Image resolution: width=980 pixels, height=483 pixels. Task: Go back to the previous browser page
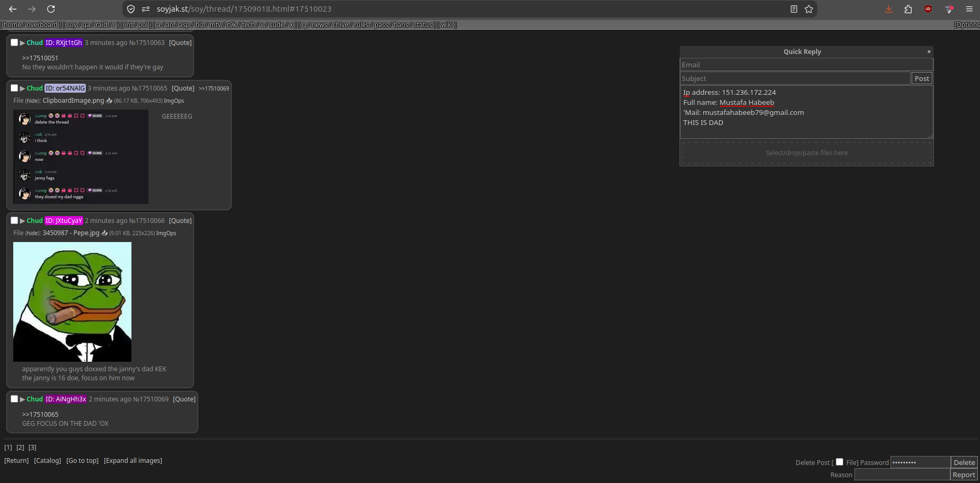pos(13,9)
